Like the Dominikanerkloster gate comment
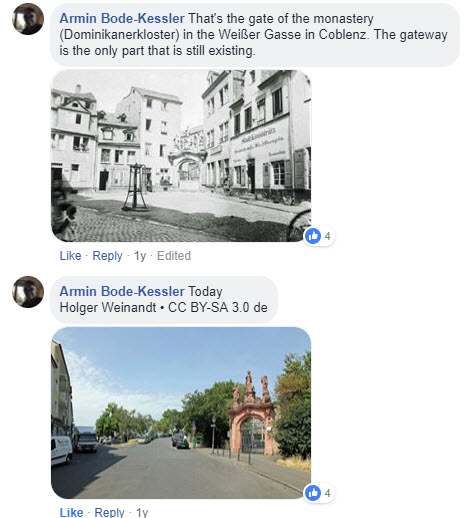466x518 pixels. coord(70,256)
